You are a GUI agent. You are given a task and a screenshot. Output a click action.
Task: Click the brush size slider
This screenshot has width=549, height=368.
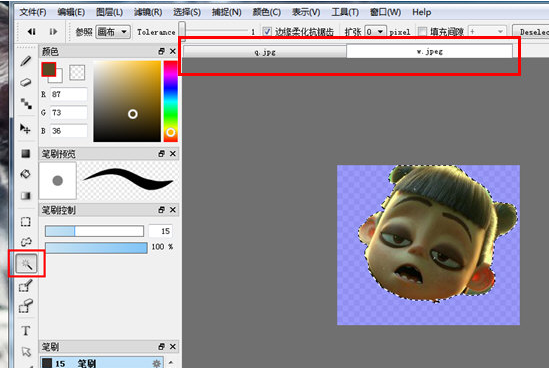(94, 231)
